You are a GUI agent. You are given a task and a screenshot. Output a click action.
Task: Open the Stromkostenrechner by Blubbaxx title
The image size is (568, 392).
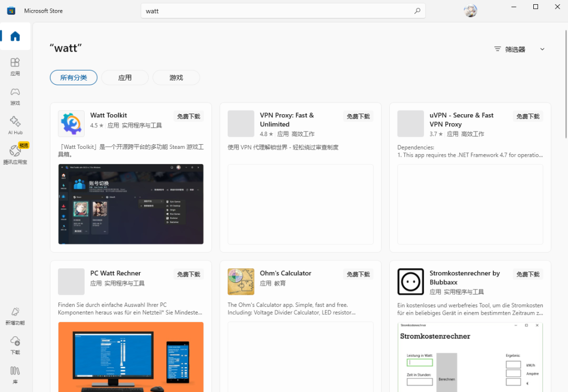pos(465,277)
